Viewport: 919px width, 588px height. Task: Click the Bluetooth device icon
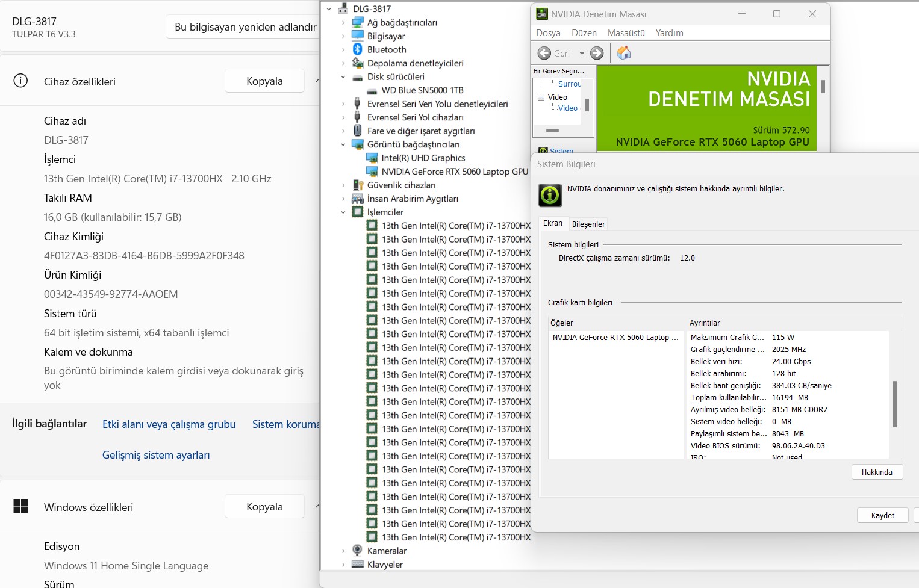tap(358, 49)
